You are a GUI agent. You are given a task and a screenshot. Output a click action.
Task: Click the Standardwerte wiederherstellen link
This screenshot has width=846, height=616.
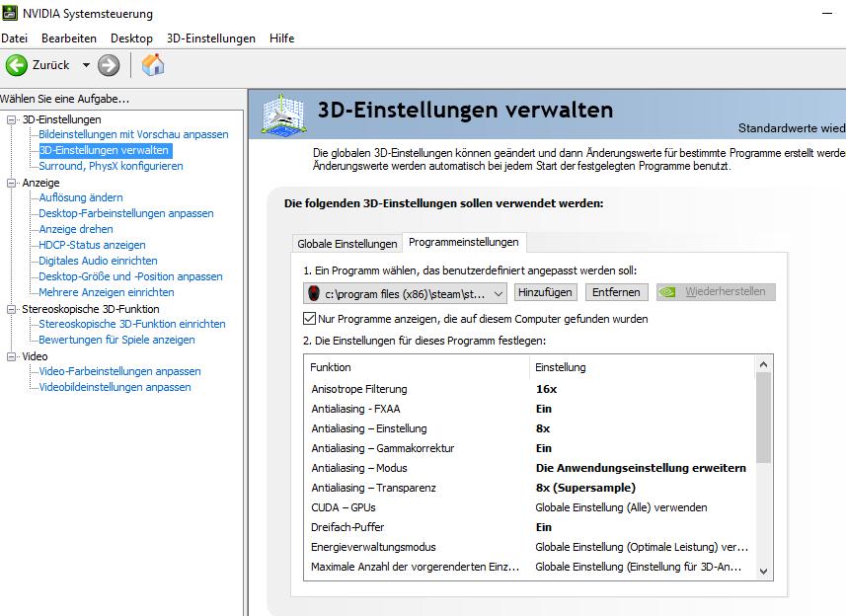click(792, 128)
